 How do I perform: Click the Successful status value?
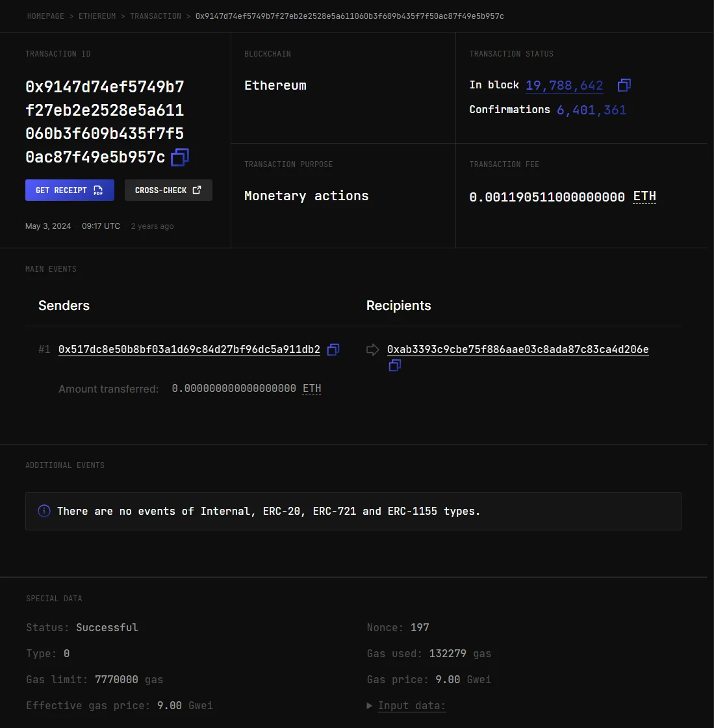107,628
